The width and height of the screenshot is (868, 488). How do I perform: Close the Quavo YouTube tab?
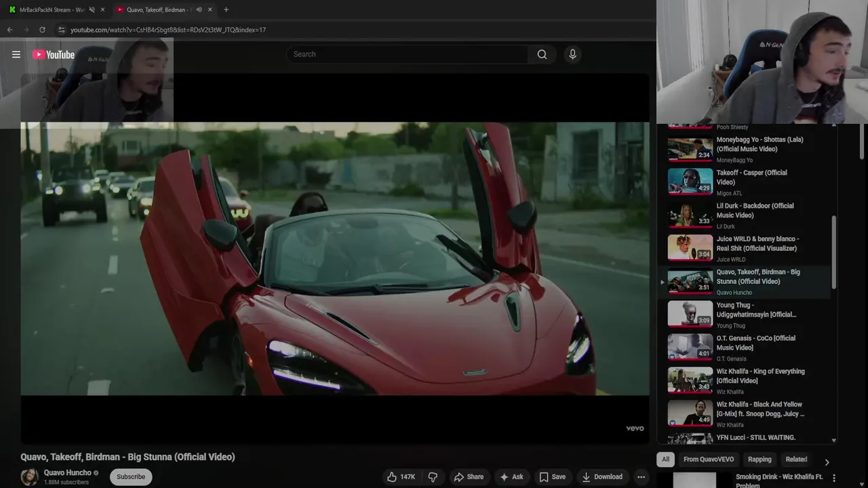point(210,9)
